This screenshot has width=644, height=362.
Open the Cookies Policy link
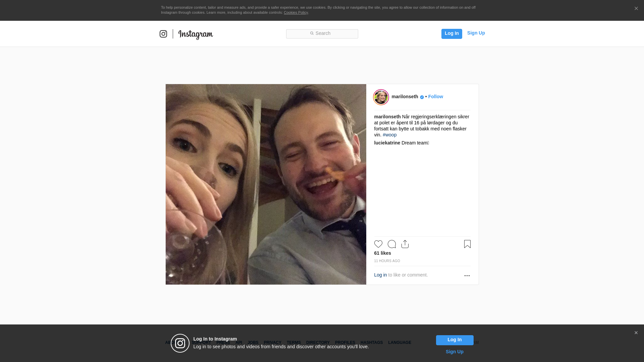tap(296, 12)
